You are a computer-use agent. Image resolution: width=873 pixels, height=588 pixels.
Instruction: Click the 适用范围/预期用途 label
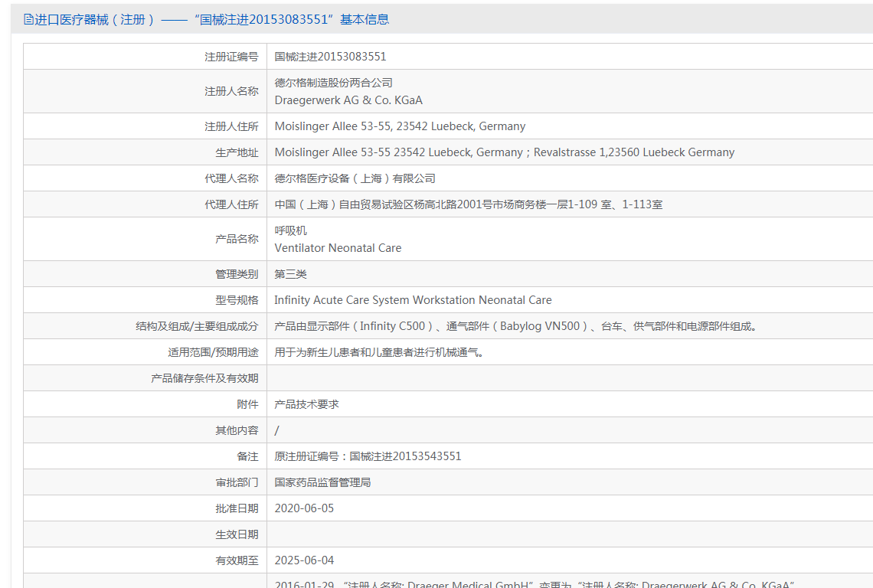[x=213, y=353]
